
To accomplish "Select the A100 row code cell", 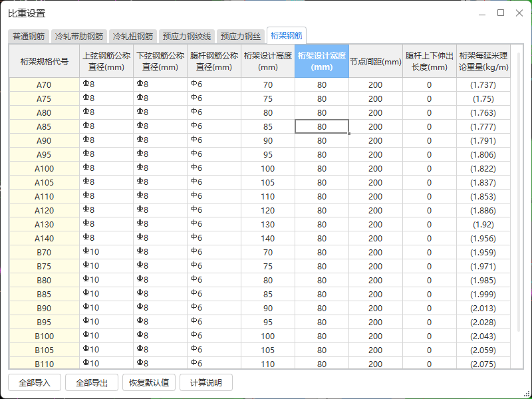I will pos(45,169).
